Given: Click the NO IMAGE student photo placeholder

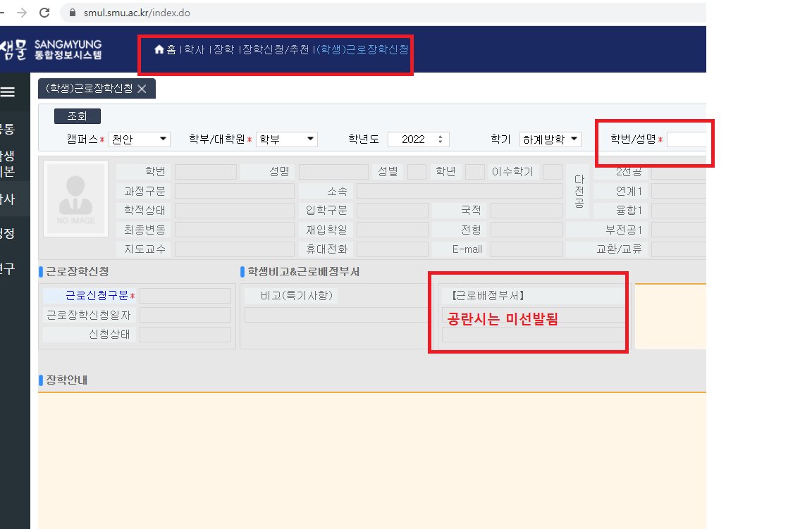Looking at the screenshot, I should (76, 198).
